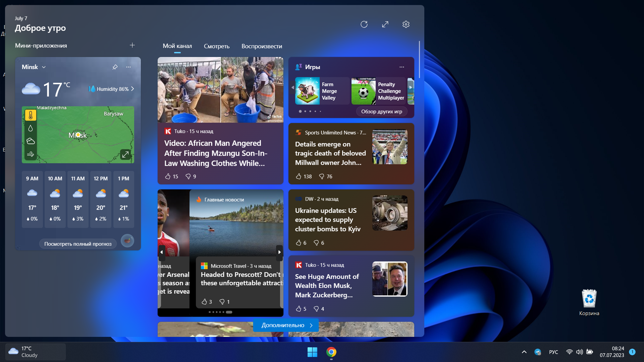Toggle pin on the weather widget

pos(115,67)
